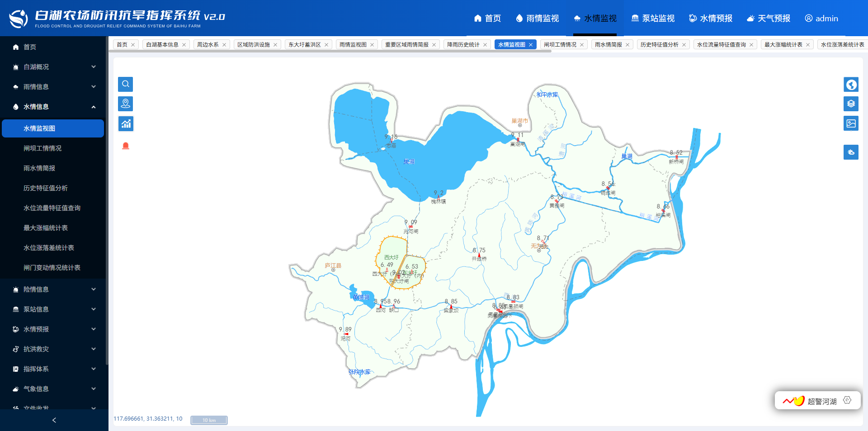Click the image view icon on right
This screenshot has width=868, height=431.
tap(851, 123)
